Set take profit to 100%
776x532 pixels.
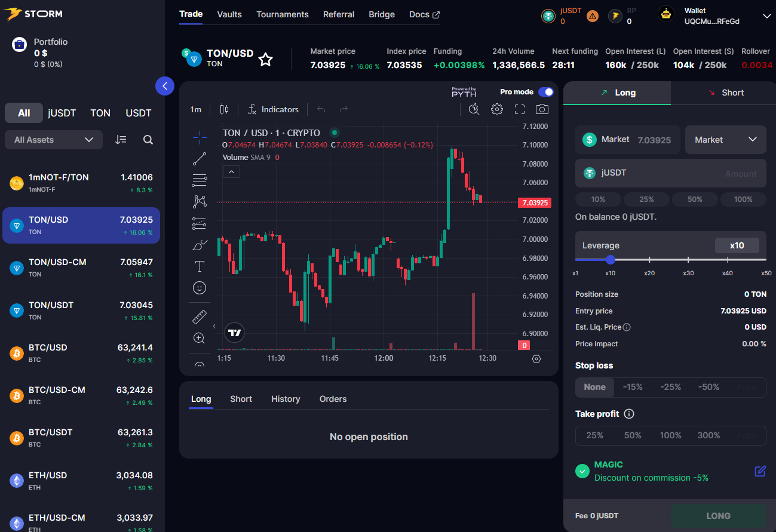pyautogui.click(x=671, y=435)
